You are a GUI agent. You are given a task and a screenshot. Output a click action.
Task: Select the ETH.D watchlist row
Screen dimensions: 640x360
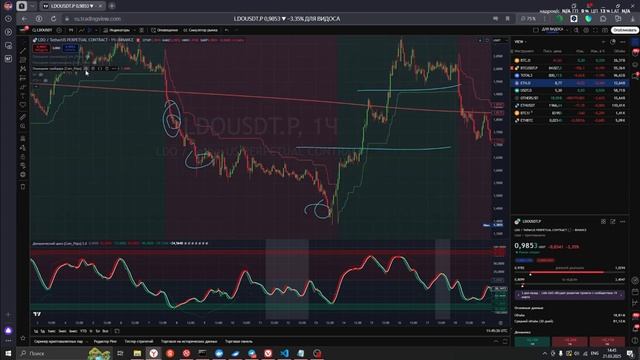(x=569, y=83)
